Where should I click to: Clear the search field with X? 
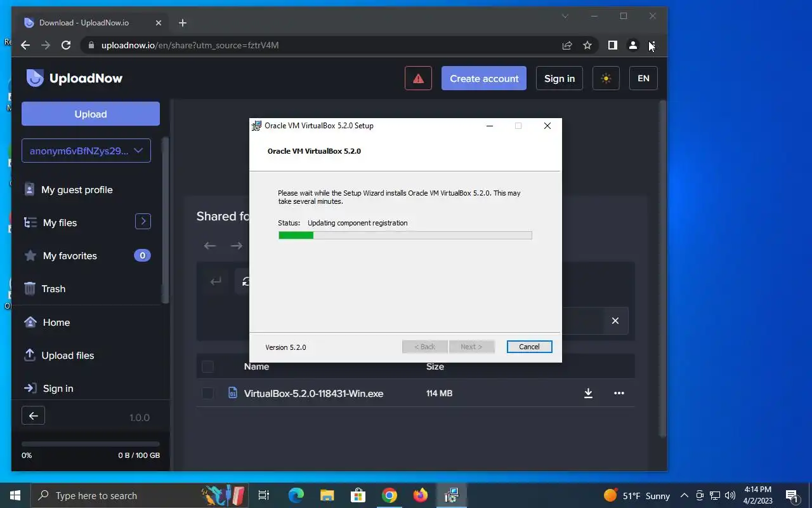[x=615, y=321]
